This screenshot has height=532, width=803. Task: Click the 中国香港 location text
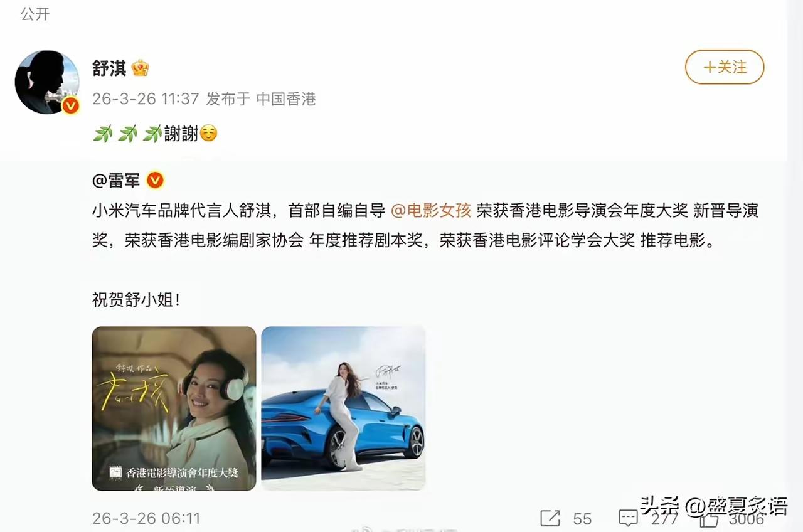click(286, 99)
